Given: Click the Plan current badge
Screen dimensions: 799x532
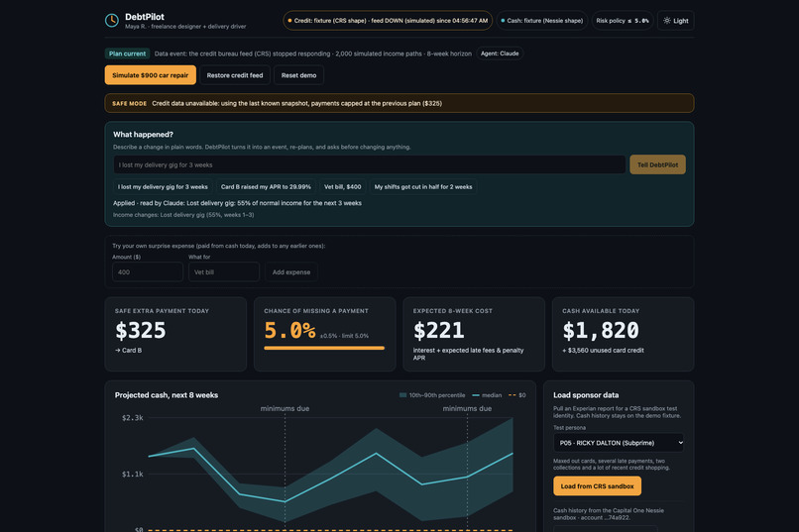Looking at the screenshot, I should coord(127,53).
